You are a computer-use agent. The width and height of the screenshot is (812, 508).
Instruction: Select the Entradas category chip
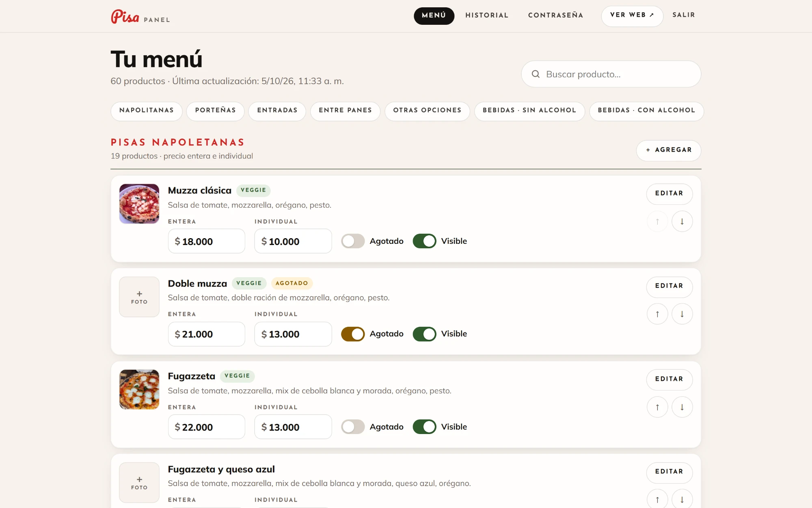pos(277,111)
